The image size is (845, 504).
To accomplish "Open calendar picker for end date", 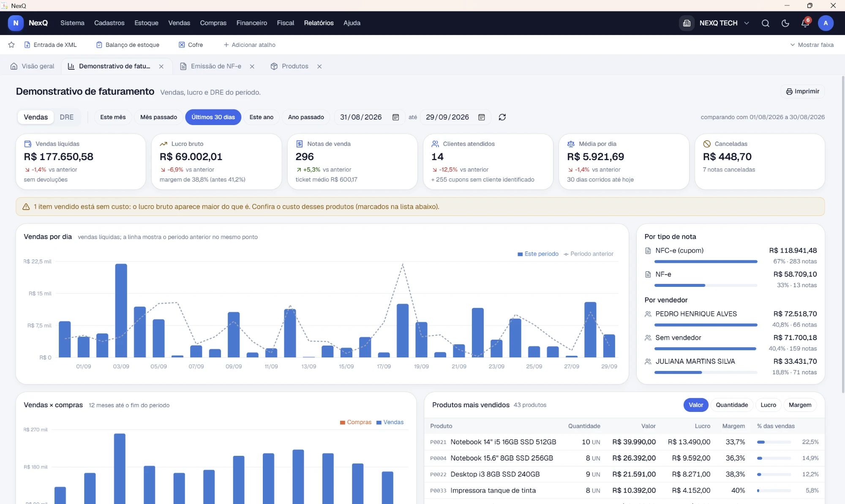I will pyautogui.click(x=481, y=117).
